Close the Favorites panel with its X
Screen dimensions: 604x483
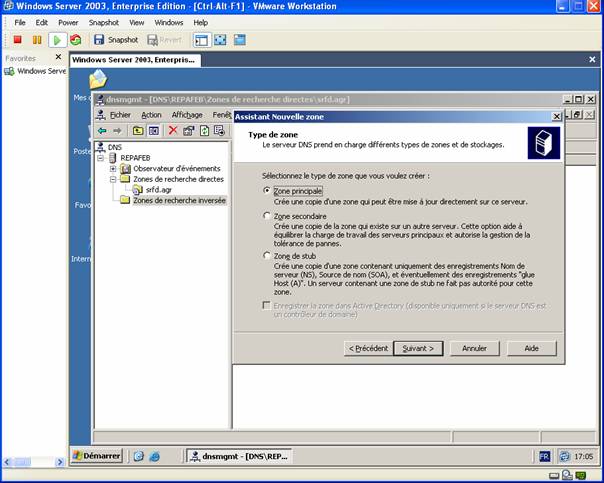(58, 57)
